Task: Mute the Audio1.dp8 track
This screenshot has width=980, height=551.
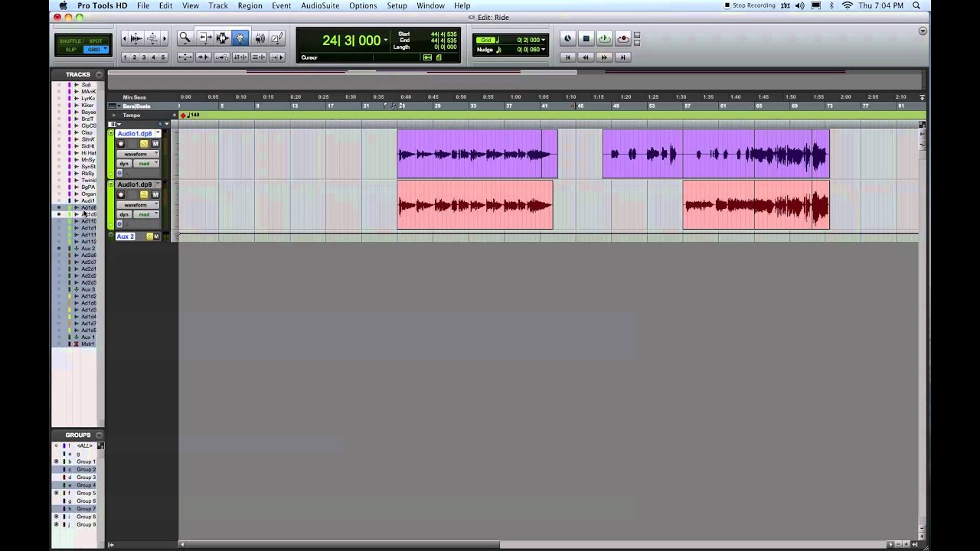Action: tap(155, 144)
